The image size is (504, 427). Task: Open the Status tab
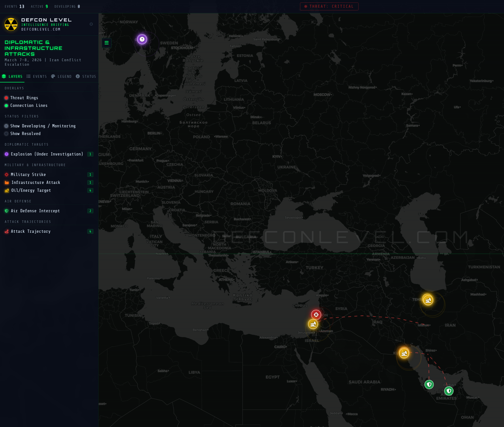86,77
